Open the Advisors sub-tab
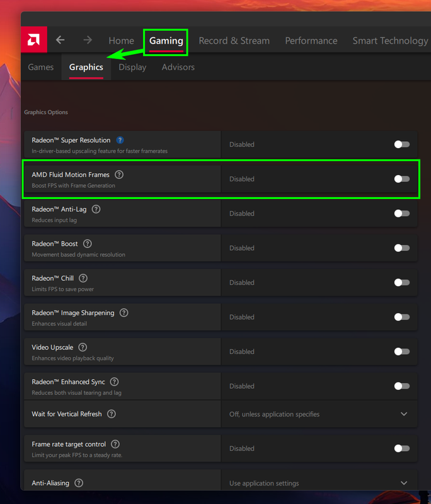 (x=178, y=67)
